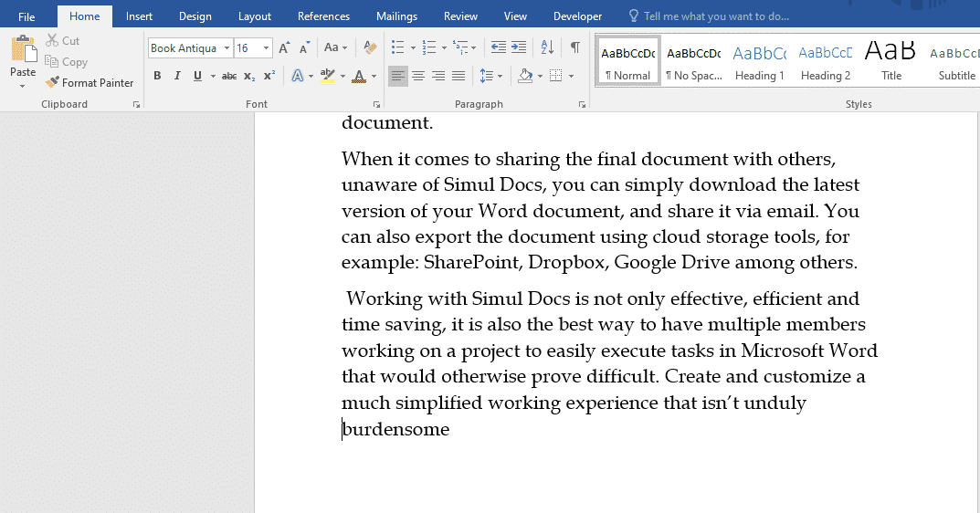Open the Line and Paragraph Spacing dropdown
Screen dimensions: 980x513
coord(490,76)
